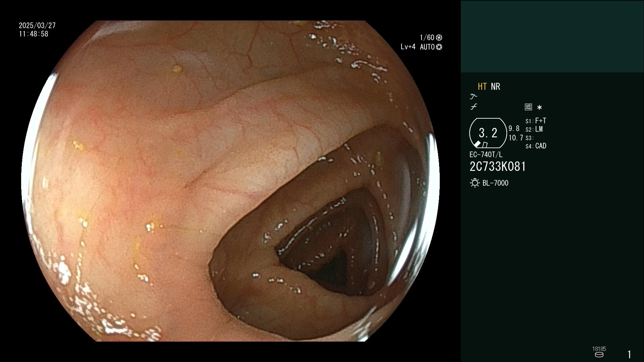Click the EC-740T/L scope model label
644x362 pixels.
coord(486,155)
